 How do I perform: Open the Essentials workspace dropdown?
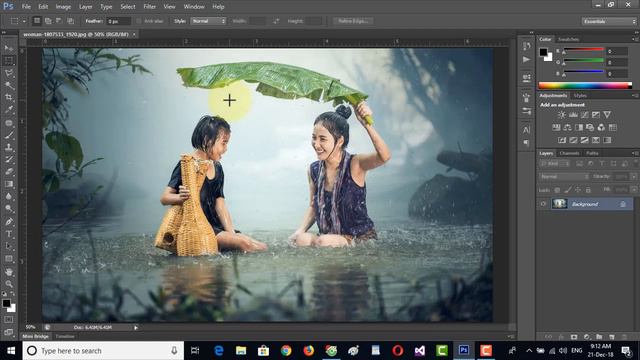coord(609,21)
